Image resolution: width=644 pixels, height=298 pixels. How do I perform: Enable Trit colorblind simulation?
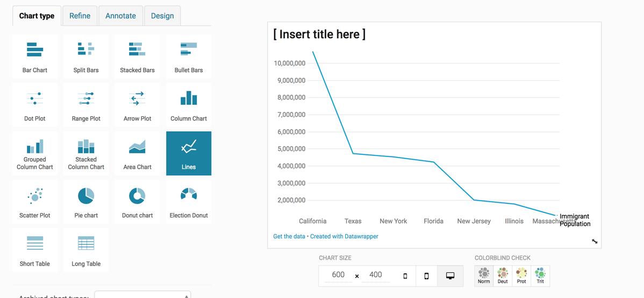540,276
